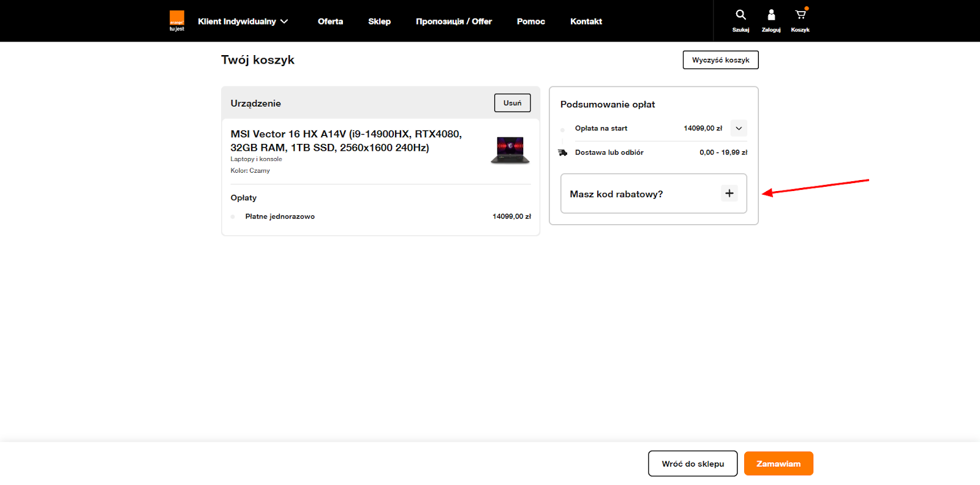Click the Wróć do sklepu button
This screenshot has width=980, height=485.
point(693,464)
